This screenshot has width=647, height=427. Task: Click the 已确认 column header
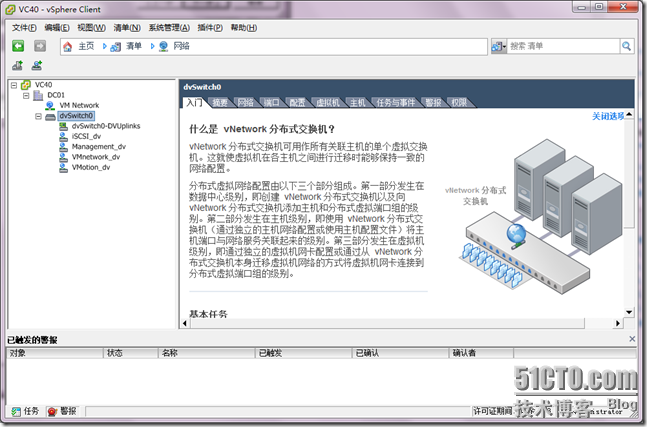pyautogui.click(x=400, y=353)
